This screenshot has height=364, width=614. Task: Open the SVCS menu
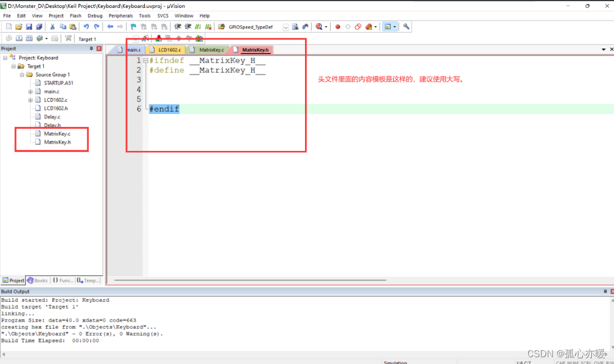point(163,15)
